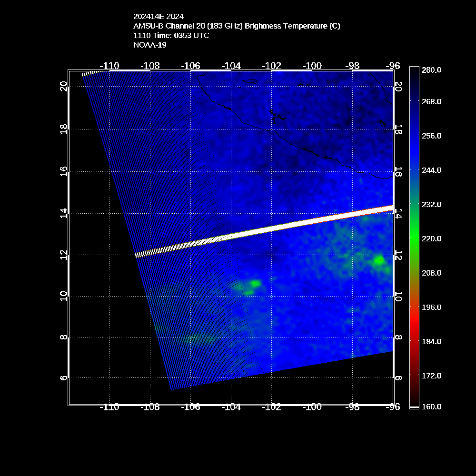The height and width of the screenshot is (476, 476).
Task: Click the top axis label '-104'
Action: pyautogui.click(x=231, y=66)
